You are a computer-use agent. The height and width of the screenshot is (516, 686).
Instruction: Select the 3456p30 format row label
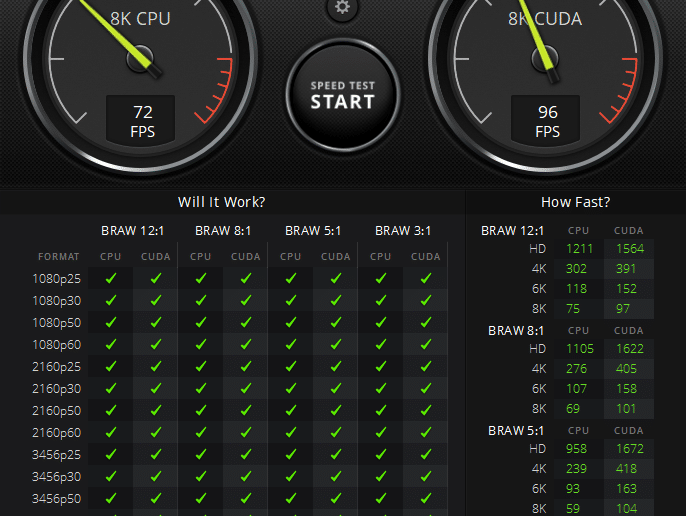coord(56,477)
